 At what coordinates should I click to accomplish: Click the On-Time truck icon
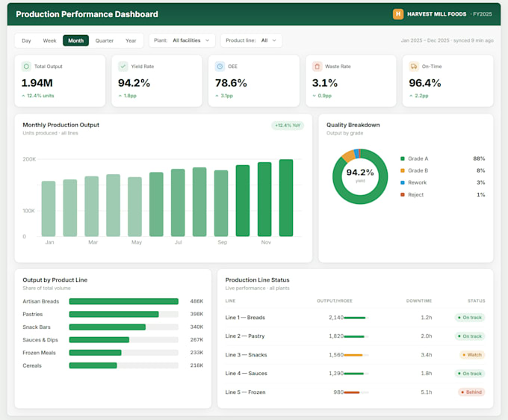tap(414, 67)
